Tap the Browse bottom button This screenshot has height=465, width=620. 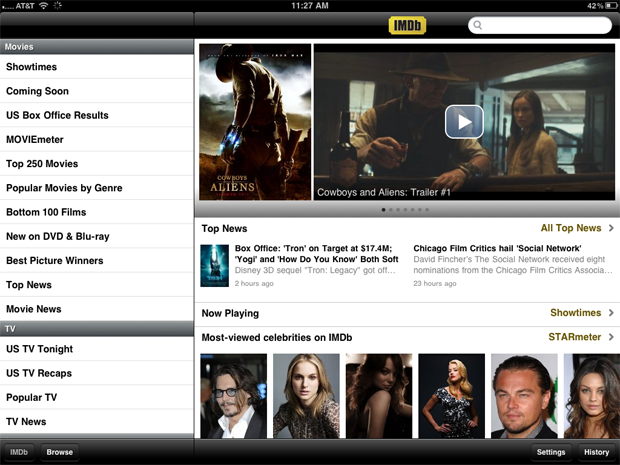click(60, 452)
